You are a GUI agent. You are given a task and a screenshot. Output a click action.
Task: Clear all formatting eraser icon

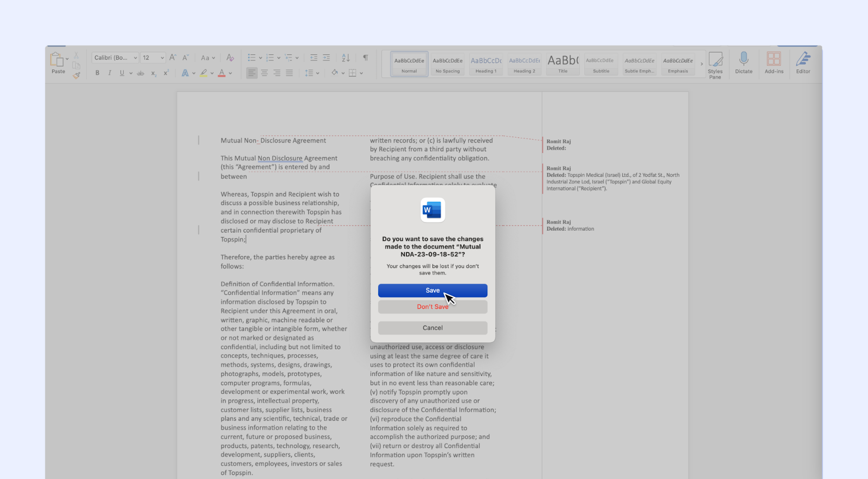click(230, 58)
